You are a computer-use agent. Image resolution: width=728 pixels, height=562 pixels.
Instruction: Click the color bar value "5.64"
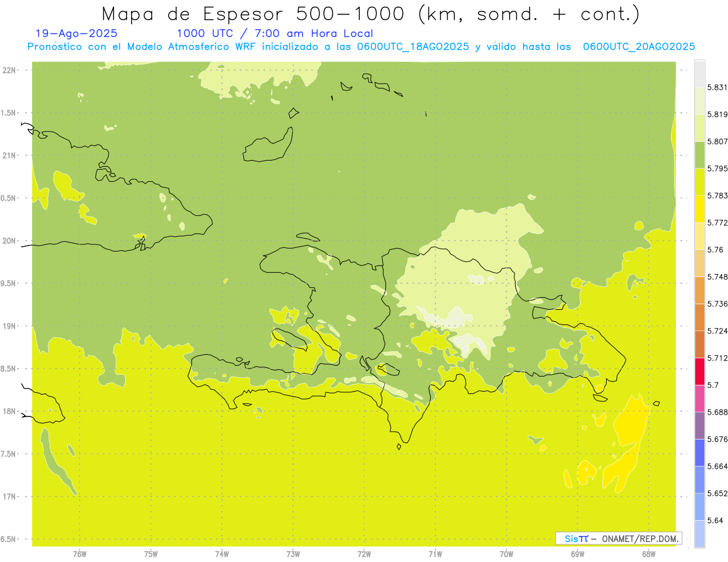[715, 521]
